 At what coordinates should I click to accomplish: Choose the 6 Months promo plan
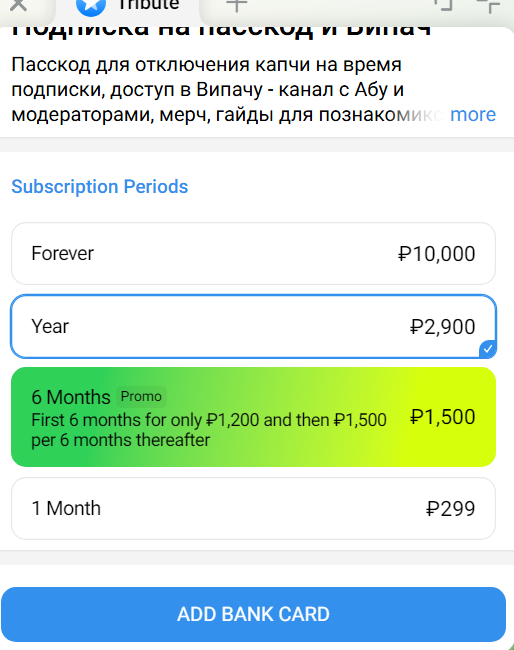pos(253,417)
